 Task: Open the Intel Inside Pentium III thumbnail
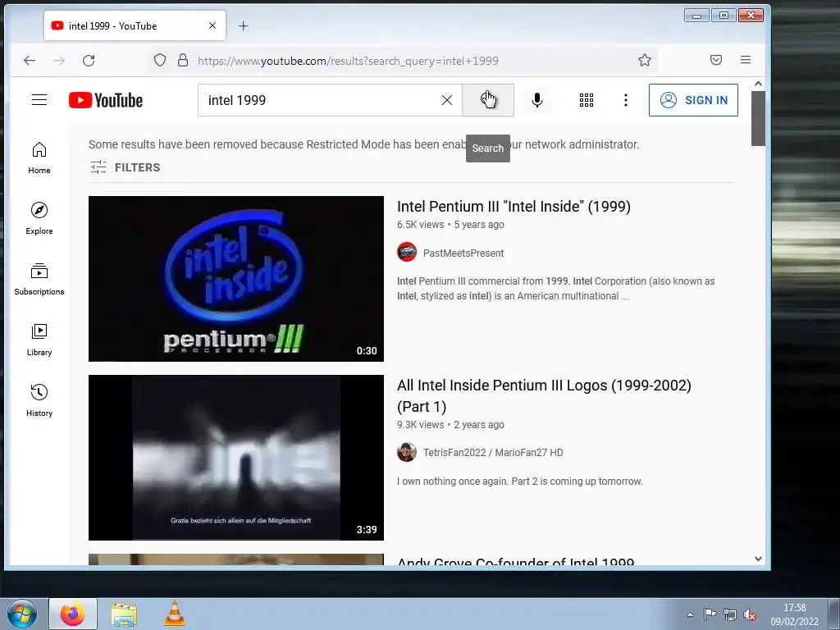236,279
